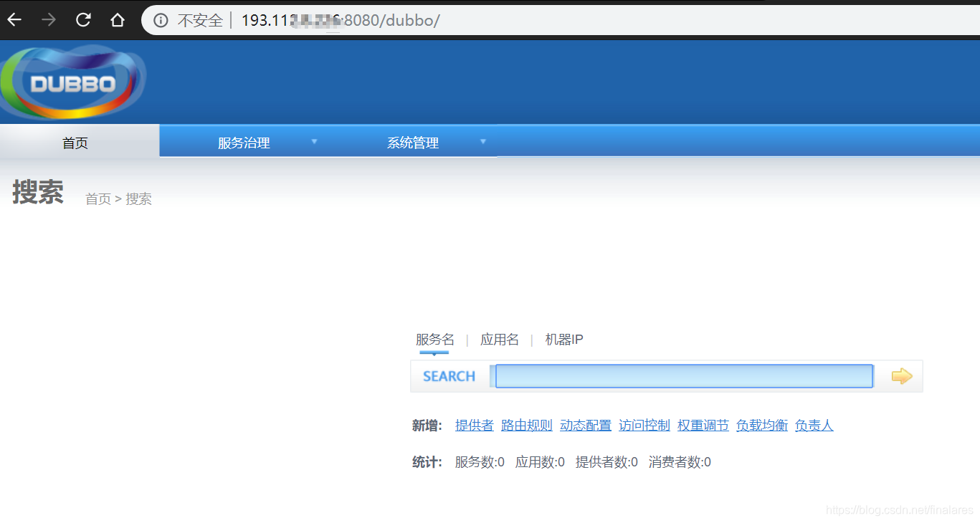Click the 服务数:0 statistic
The width and height of the screenshot is (980, 523).
(x=480, y=462)
